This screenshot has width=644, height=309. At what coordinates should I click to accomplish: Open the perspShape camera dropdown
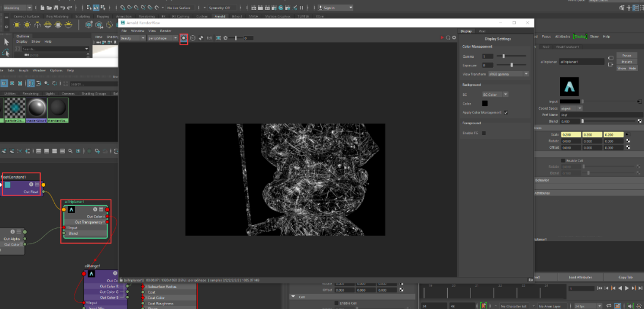pyautogui.click(x=163, y=38)
